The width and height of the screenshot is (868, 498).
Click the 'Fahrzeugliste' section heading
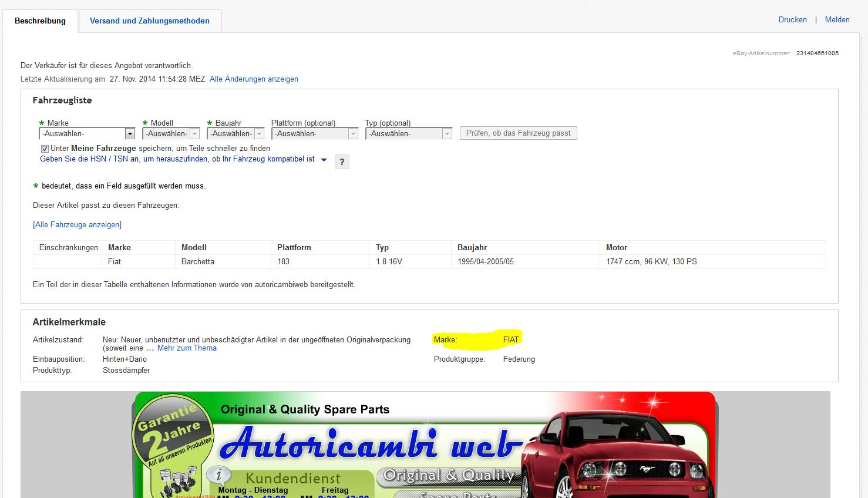62,100
